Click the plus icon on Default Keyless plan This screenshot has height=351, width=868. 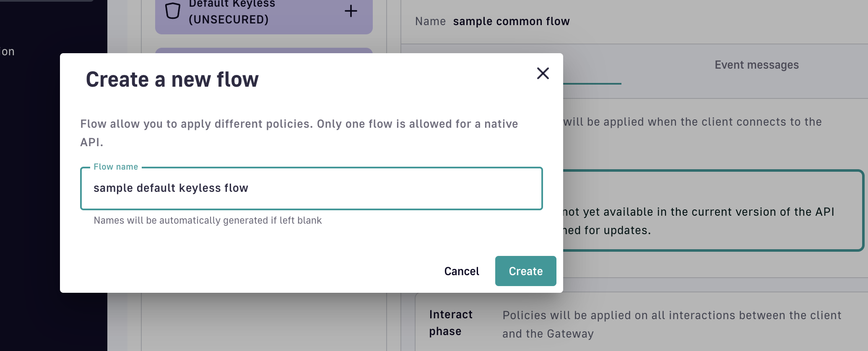coord(351,11)
